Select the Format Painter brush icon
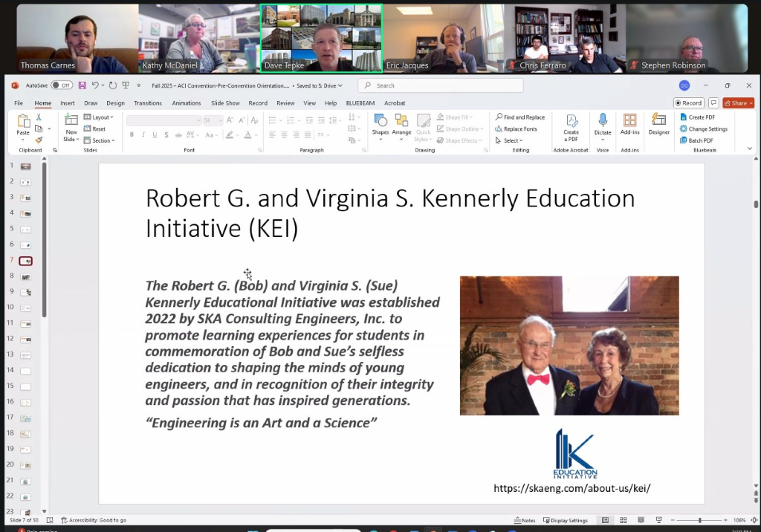 (x=39, y=140)
